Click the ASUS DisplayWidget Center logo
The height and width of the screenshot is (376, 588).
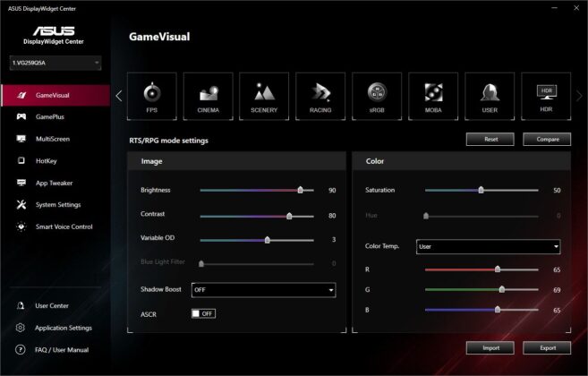pos(54,35)
